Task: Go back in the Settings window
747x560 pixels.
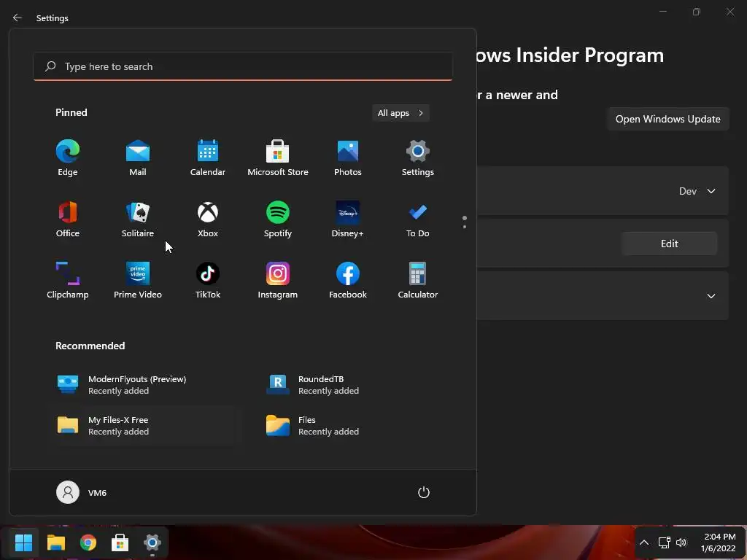Action: [18, 17]
